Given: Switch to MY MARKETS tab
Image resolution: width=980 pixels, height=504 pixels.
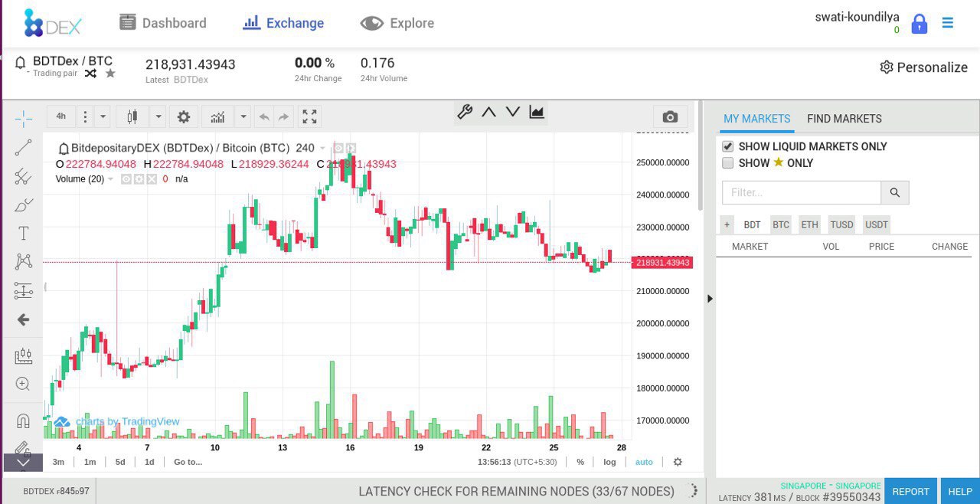Looking at the screenshot, I should pos(757,119).
